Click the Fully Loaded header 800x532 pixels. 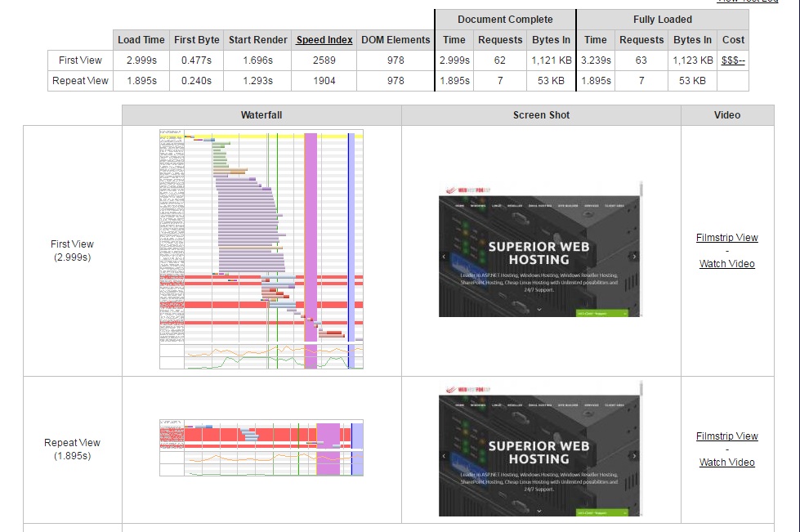click(662, 20)
